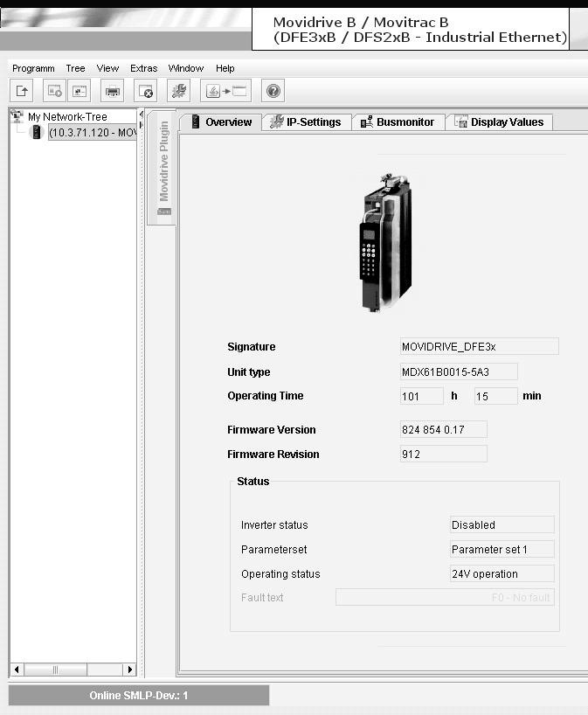Expand tree panel with right splitter arrow
The width and height of the screenshot is (588, 715).
[141, 124]
